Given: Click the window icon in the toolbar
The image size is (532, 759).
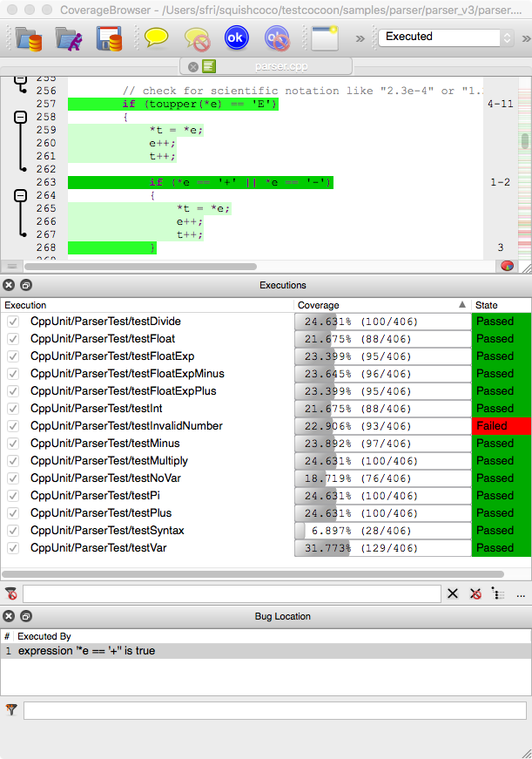Looking at the screenshot, I should 325,37.
